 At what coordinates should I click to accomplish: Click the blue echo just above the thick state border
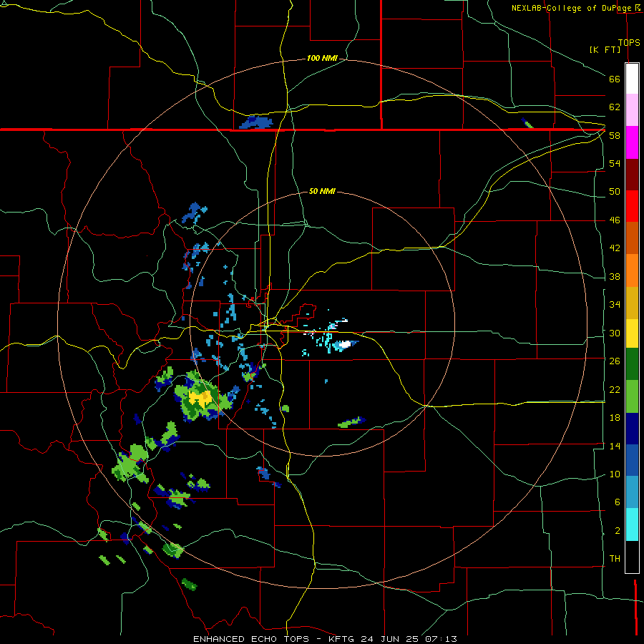tap(256, 122)
